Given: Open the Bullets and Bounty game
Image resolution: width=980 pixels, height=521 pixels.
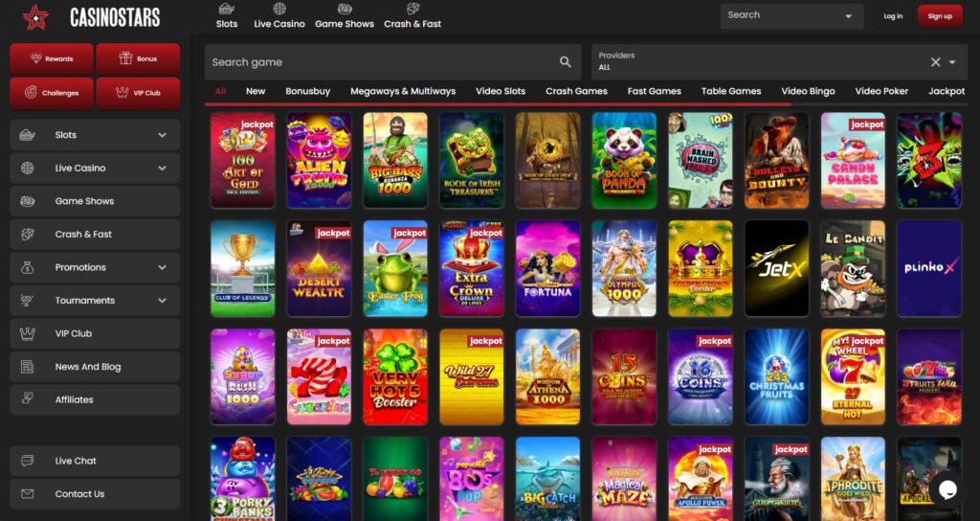Looking at the screenshot, I should coord(776,160).
